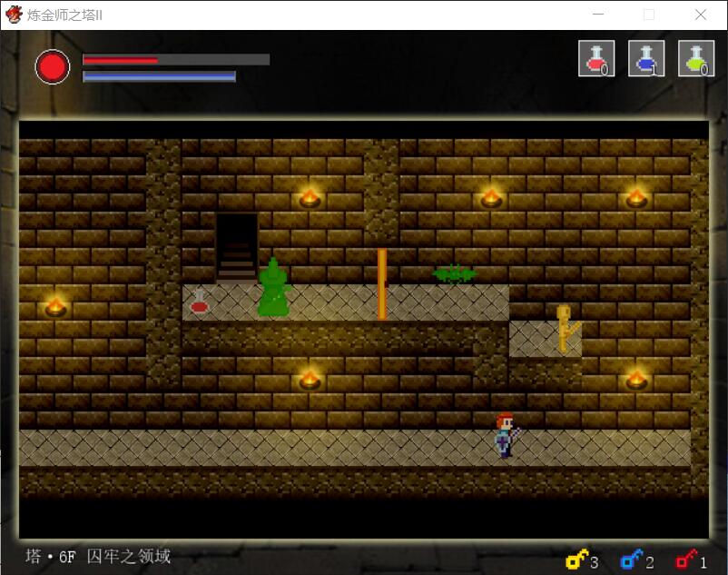Click the red health bar

coord(176,59)
